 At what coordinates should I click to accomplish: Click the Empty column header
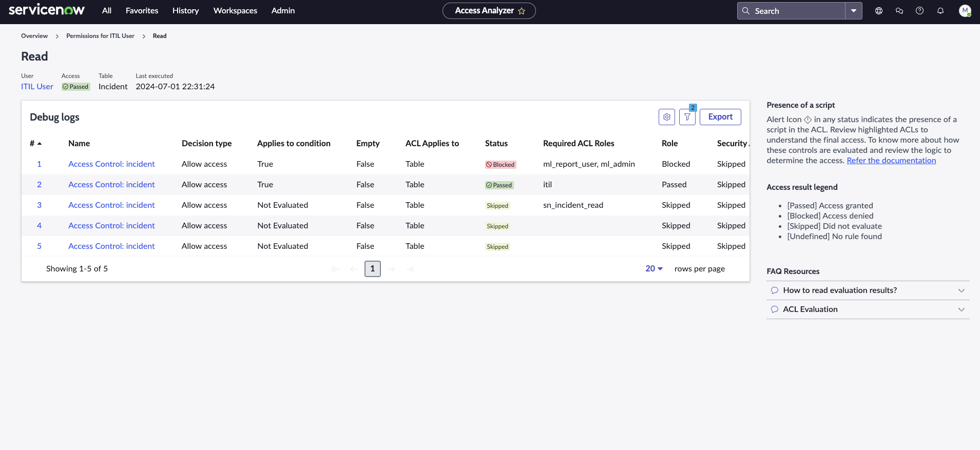coord(368,144)
